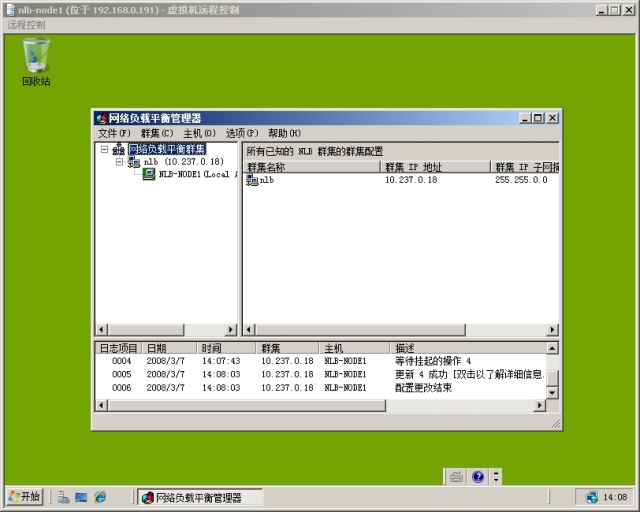This screenshot has width=640, height=512.
Task: Open the Recycle Bin (回收站) desktop icon
Action: coord(36,58)
